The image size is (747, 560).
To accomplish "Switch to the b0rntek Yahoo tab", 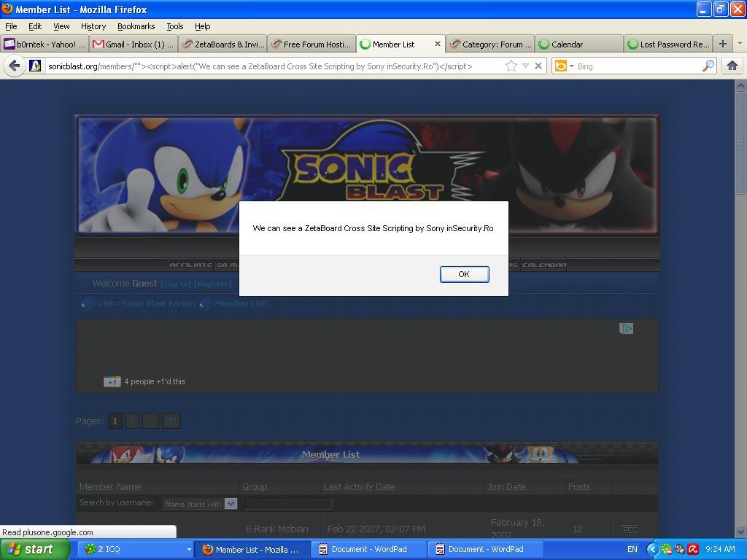I will tap(44, 44).
